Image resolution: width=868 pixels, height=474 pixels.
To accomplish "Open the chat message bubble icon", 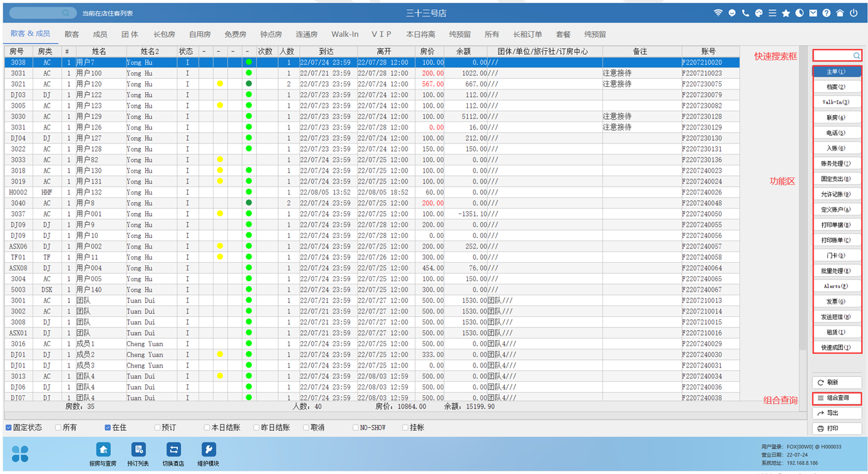I will coord(732,13).
